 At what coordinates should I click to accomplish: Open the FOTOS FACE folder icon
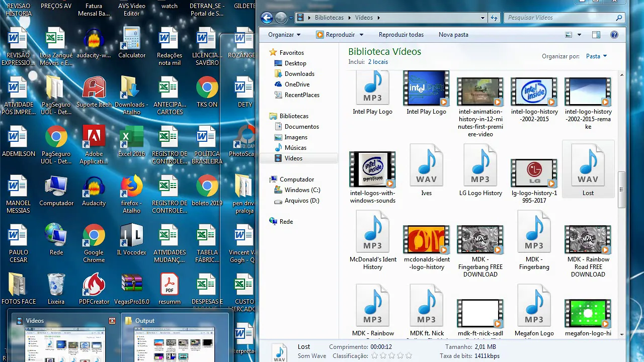pyautogui.click(x=19, y=290)
